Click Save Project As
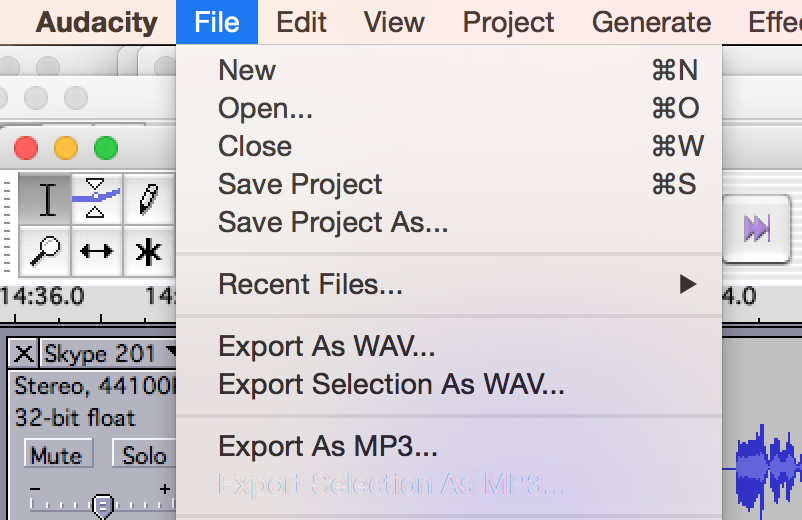Screen dimensions: 802x520 click(x=333, y=223)
